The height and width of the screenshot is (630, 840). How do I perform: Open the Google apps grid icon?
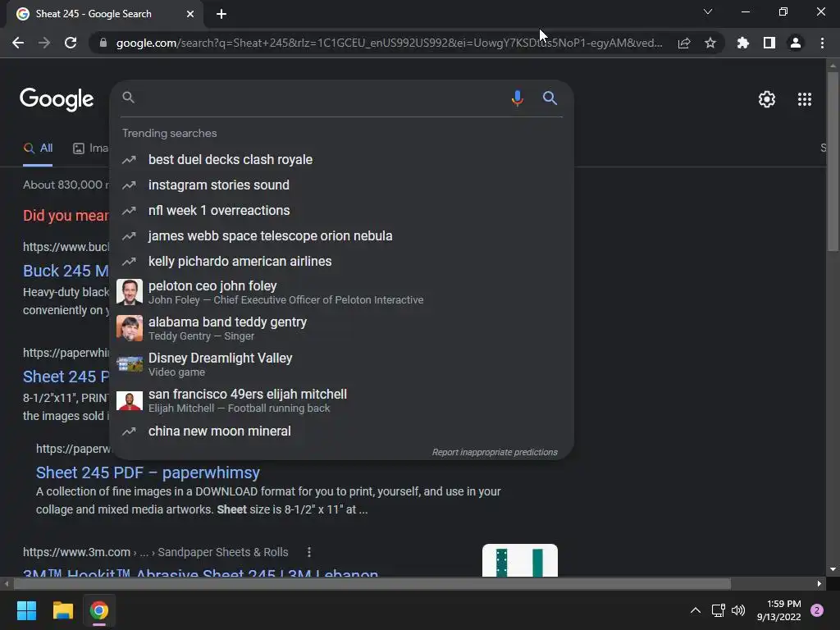[x=804, y=99]
